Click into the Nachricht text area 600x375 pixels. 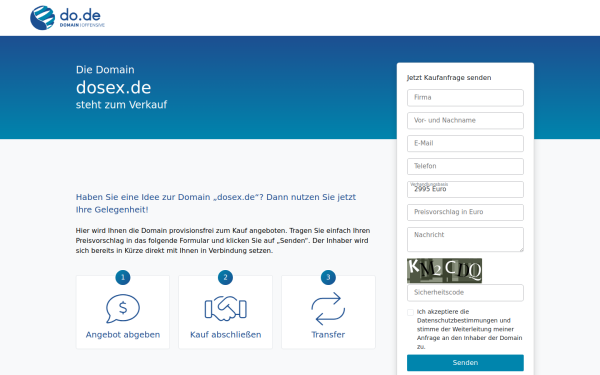tap(465, 240)
